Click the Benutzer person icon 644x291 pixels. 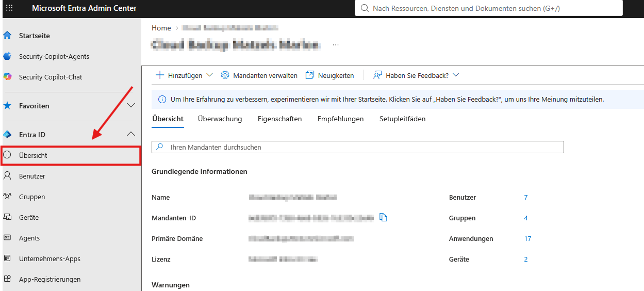[x=7, y=176]
